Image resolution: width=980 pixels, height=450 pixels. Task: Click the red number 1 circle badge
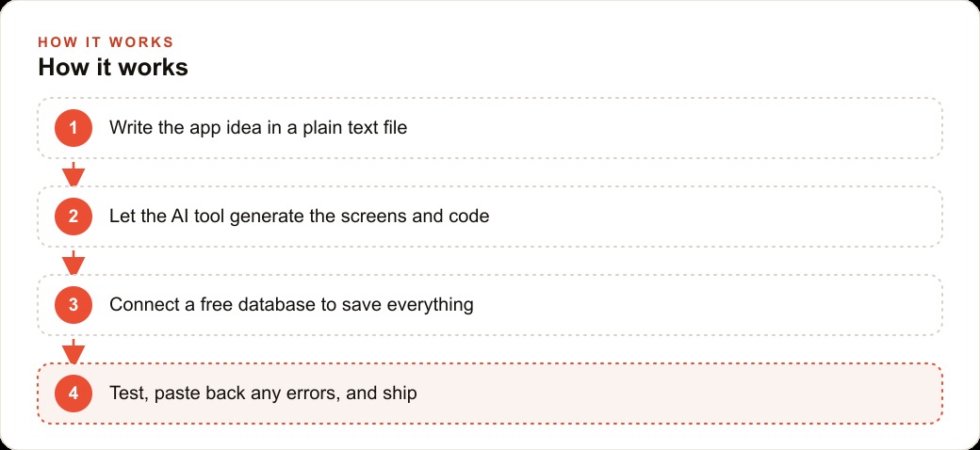point(73,128)
